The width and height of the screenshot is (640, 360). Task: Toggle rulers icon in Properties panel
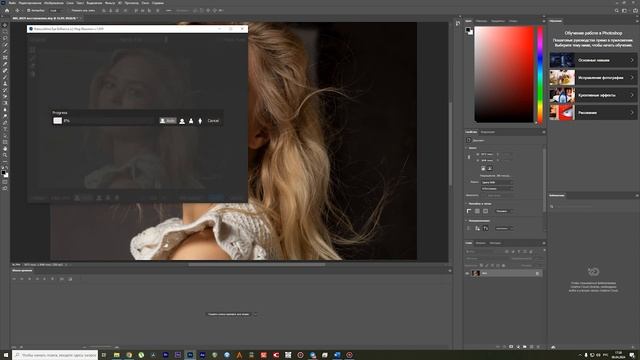click(x=469, y=211)
